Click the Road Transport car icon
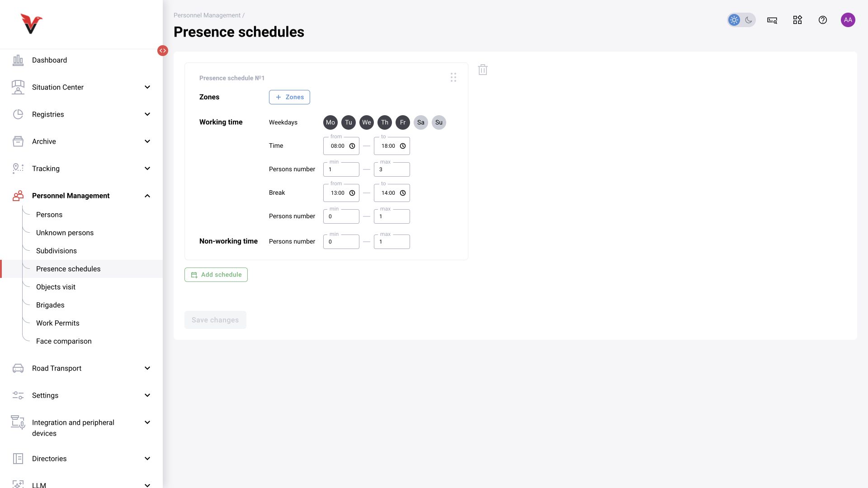The height and width of the screenshot is (488, 868). point(18,368)
